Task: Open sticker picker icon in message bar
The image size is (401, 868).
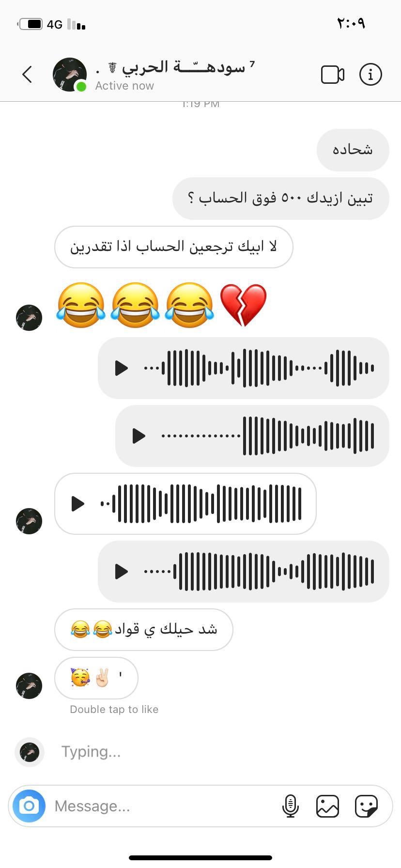Action: coord(366,806)
